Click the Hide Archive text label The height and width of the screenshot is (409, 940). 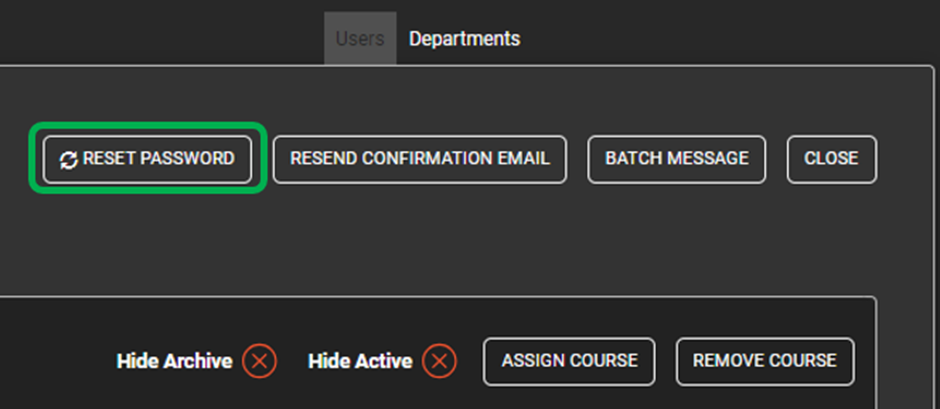pyautogui.click(x=174, y=361)
